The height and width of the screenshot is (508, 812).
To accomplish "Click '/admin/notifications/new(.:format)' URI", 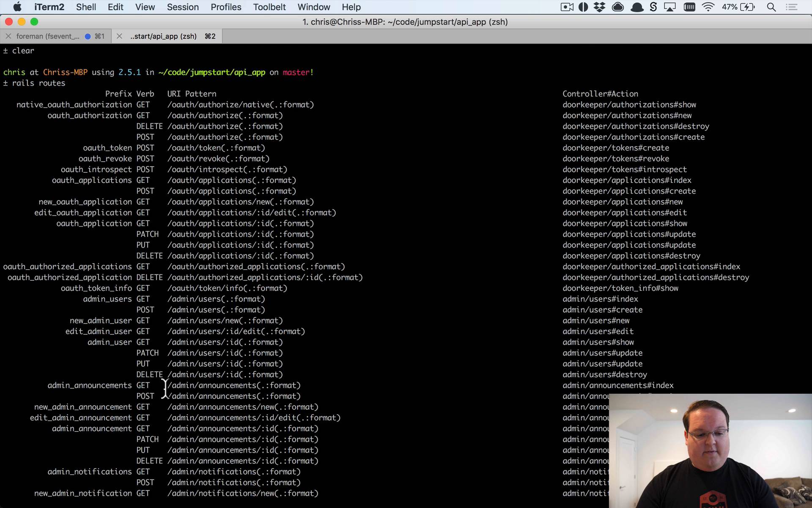I will [x=243, y=493].
